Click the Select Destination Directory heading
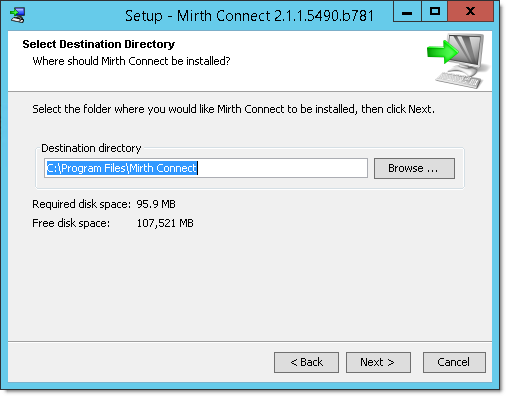The image size is (506, 396). coord(99,44)
